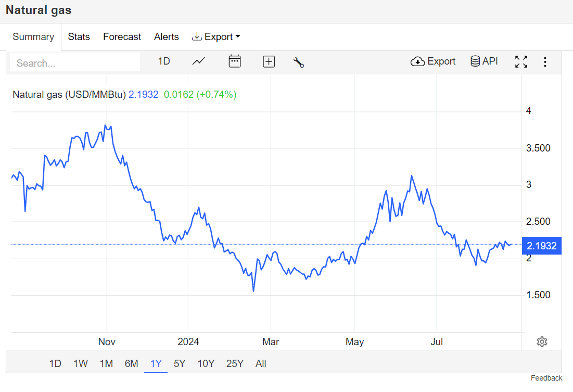573x392 pixels.
Task: Focus the Search input field
Action: point(75,63)
